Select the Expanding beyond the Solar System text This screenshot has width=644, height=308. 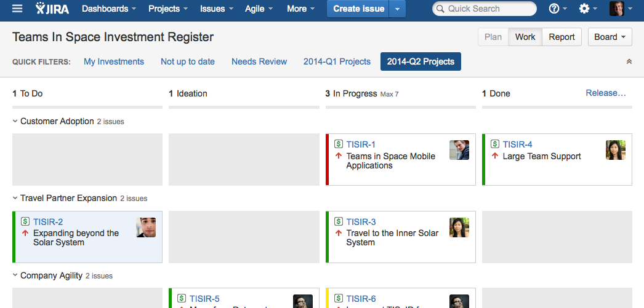[x=76, y=238]
